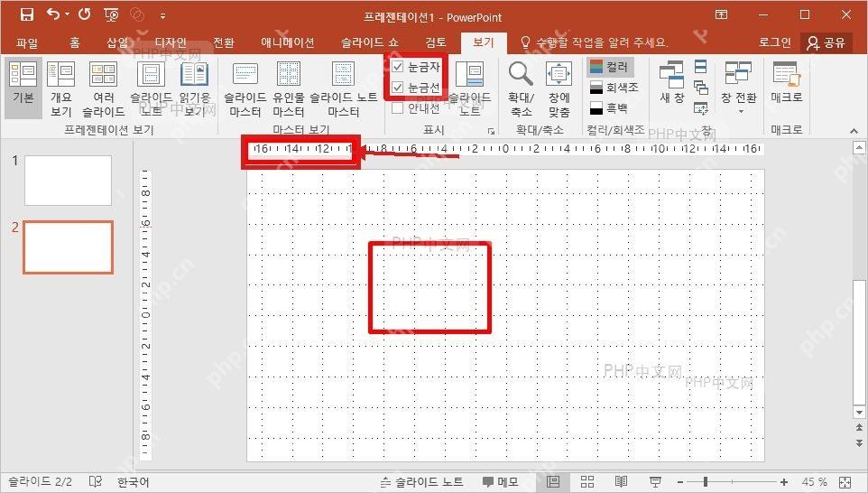Screen dimensions: 868x493
Task: Open 슬라이드 마스터 view
Action: pyautogui.click(x=245, y=88)
